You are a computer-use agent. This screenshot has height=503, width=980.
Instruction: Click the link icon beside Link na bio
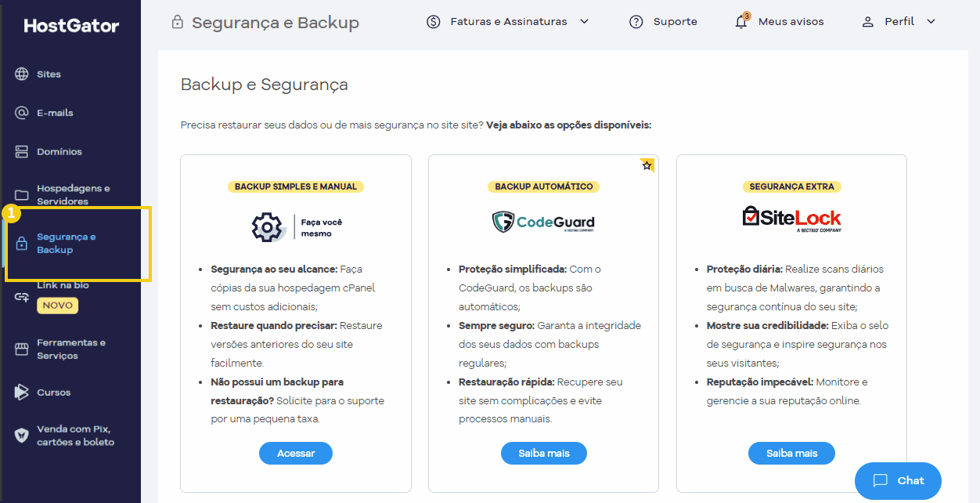pos(22,297)
